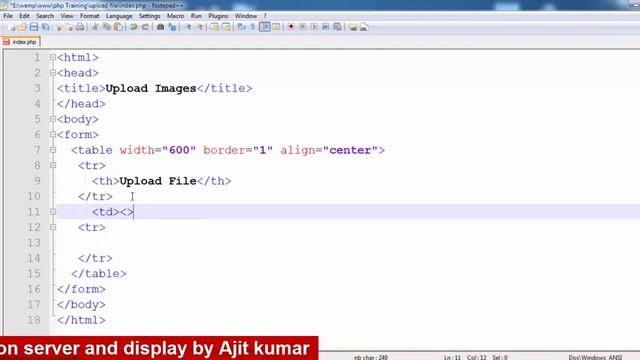Open the Settings menu
The width and height of the screenshot is (640, 360).
[149, 16]
